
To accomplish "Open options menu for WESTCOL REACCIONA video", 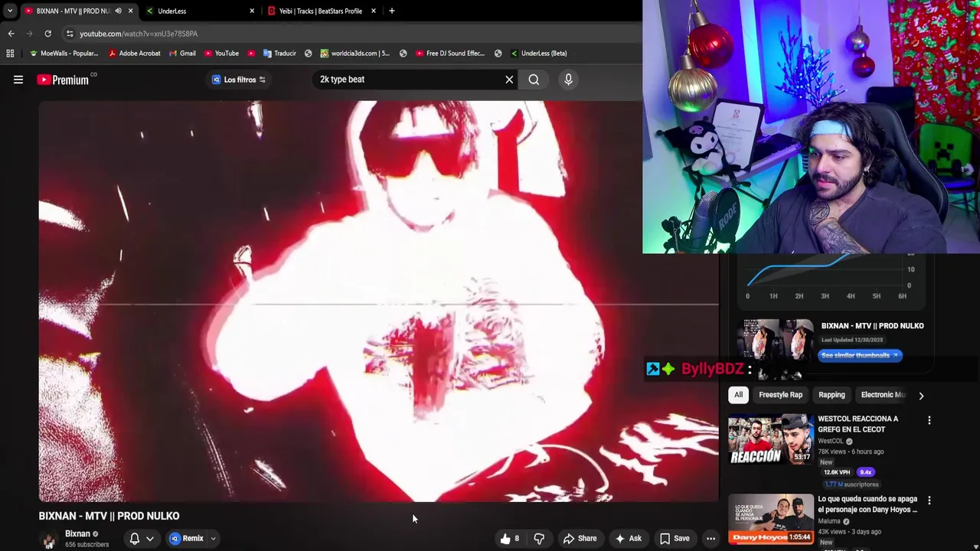I will [929, 420].
